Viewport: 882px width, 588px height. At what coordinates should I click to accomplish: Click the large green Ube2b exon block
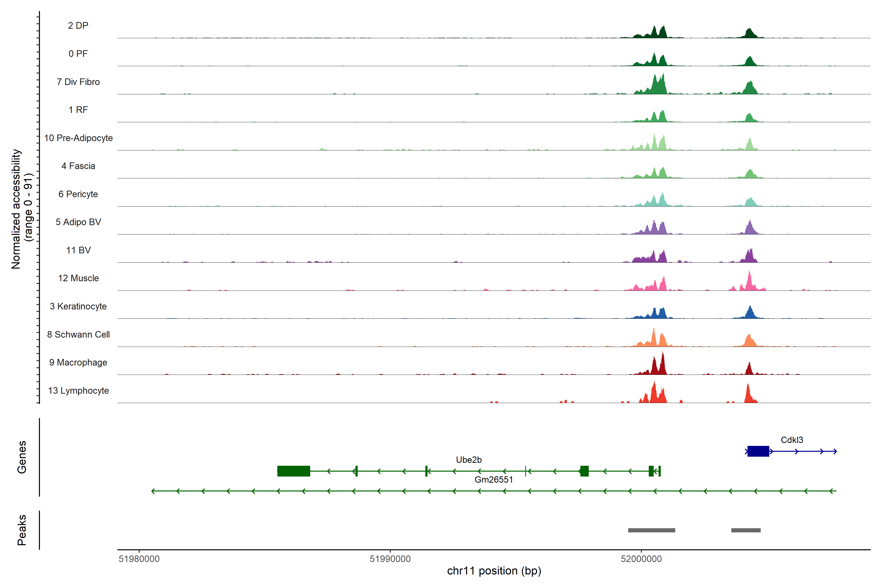293,471
